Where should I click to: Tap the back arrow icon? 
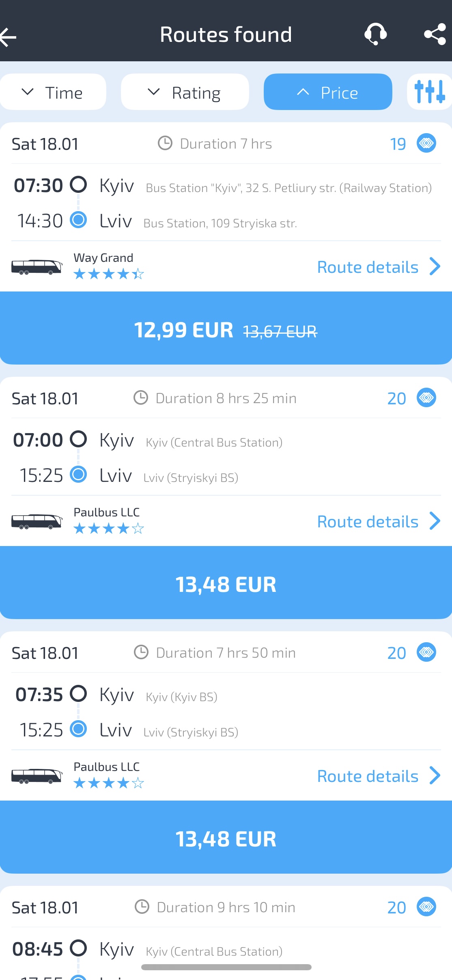tap(9, 37)
